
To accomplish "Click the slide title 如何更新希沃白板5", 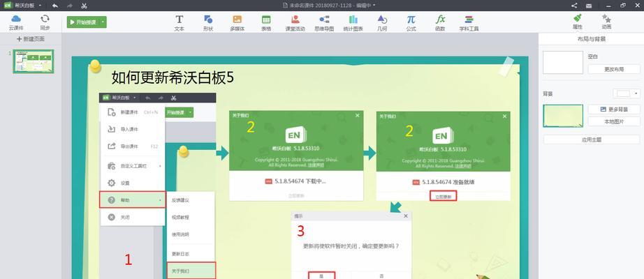I will (173, 77).
